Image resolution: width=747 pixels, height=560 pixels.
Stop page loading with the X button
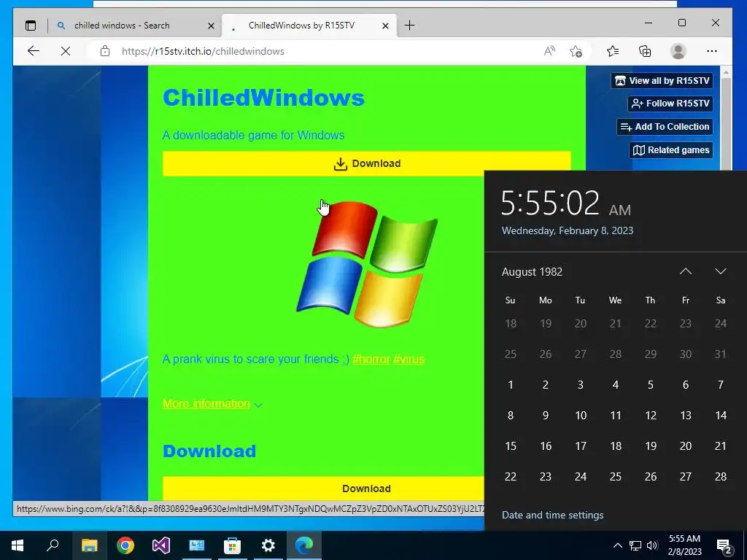[x=66, y=51]
